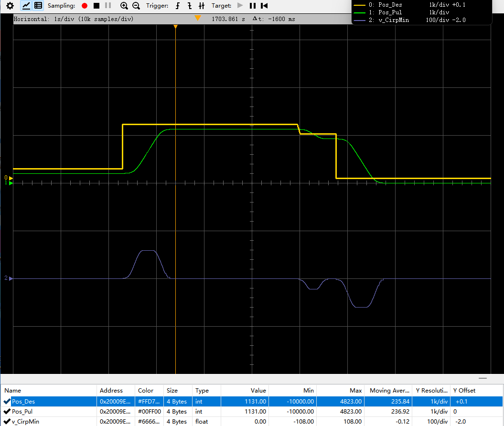Screen dimensions: 504x426
Task: Open the settings gear icon
Action: click(10, 6)
